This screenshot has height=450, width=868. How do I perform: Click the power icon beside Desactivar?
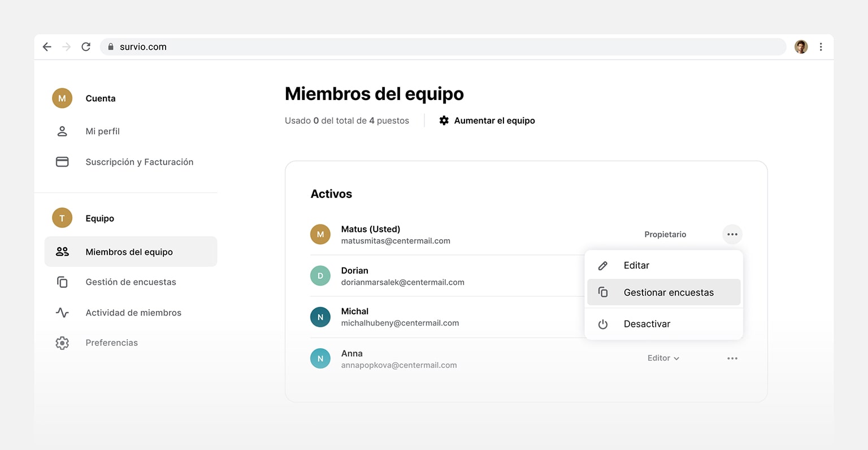(603, 323)
